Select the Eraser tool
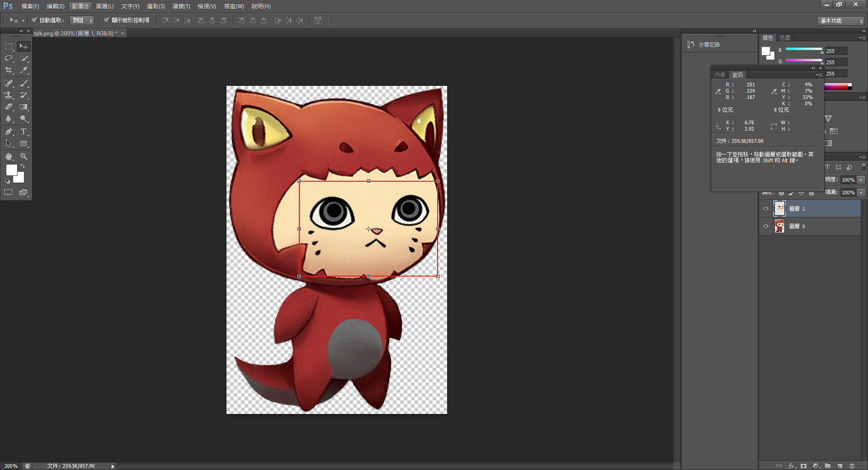Image resolution: width=868 pixels, height=470 pixels. coord(9,107)
